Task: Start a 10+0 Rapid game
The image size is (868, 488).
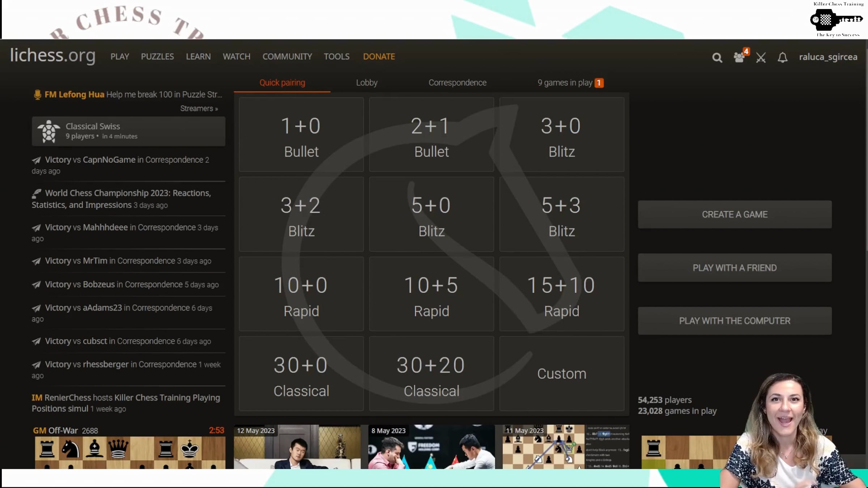Action: 301,294
